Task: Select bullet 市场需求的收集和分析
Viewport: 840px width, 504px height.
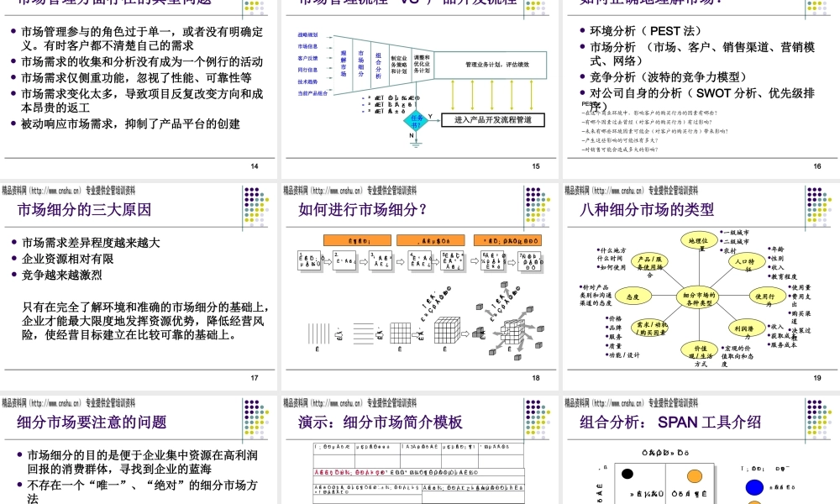Action: tap(142, 61)
